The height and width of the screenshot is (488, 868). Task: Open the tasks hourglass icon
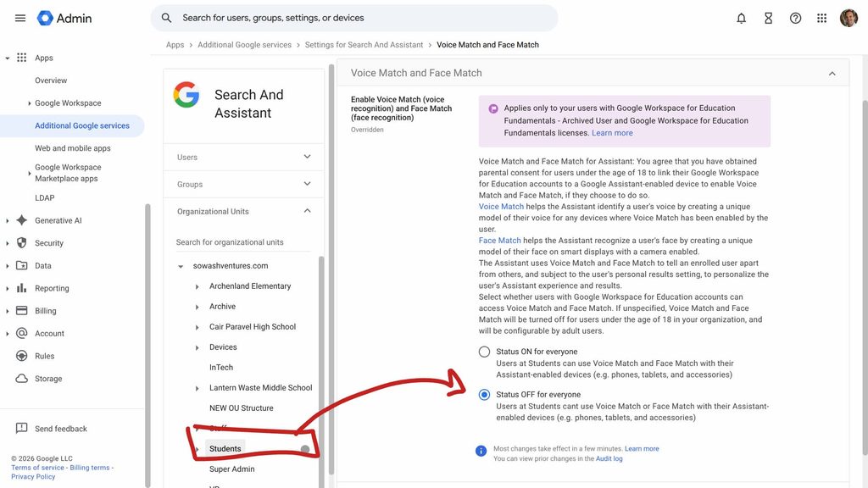(x=768, y=18)
